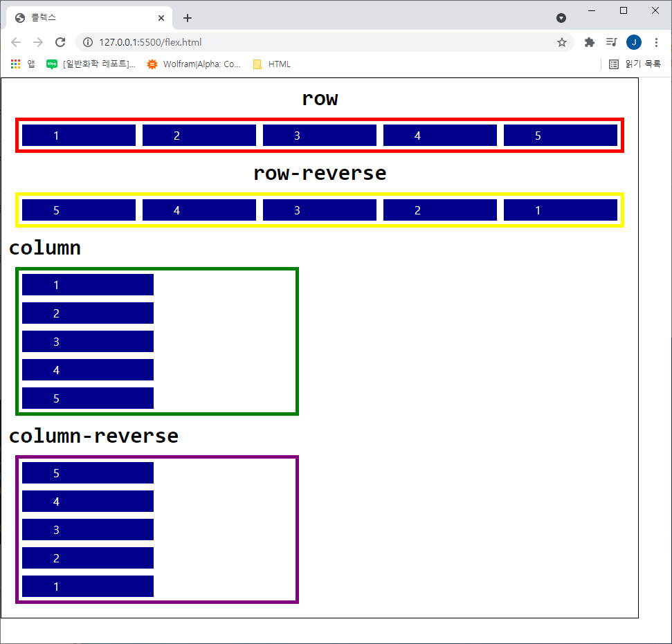Click box 1 in the purple column-reverse container

click(88, 586)
